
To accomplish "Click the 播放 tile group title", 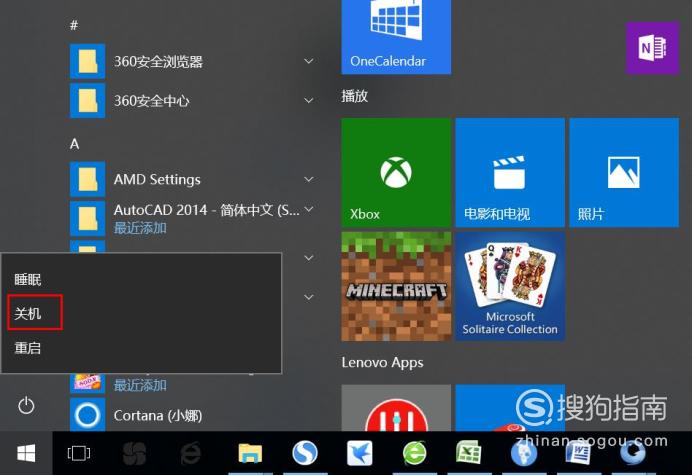I will [x=354, y=96].
